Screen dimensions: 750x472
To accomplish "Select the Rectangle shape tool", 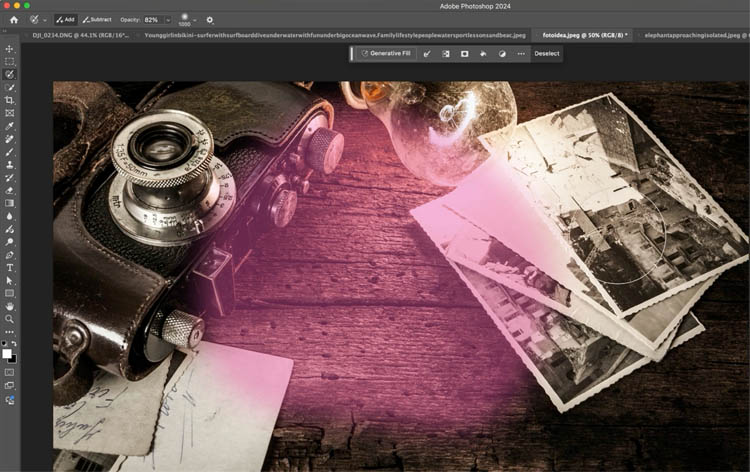I will pos(9,294).
